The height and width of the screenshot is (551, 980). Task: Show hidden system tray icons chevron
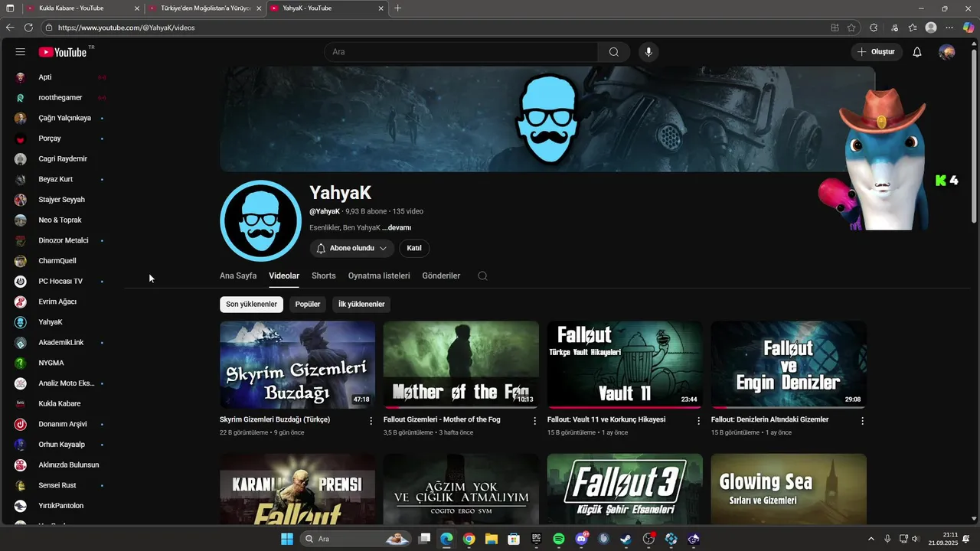(871, 539)
